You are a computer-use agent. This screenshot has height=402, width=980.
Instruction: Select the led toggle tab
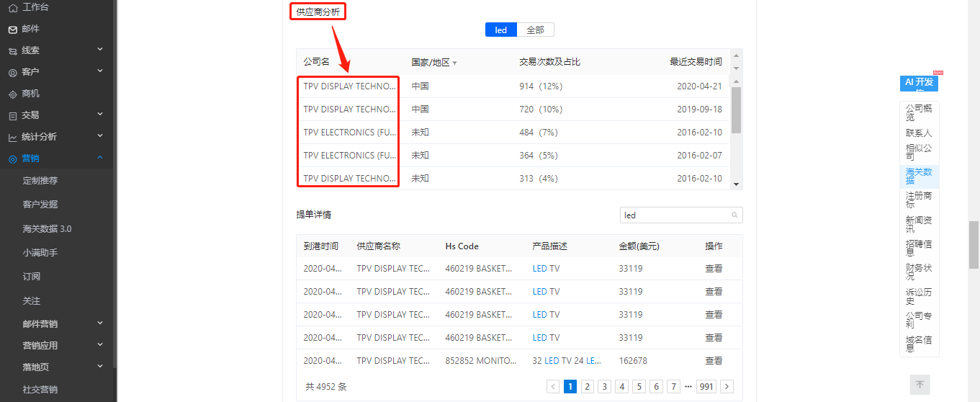tap(501, 30)
